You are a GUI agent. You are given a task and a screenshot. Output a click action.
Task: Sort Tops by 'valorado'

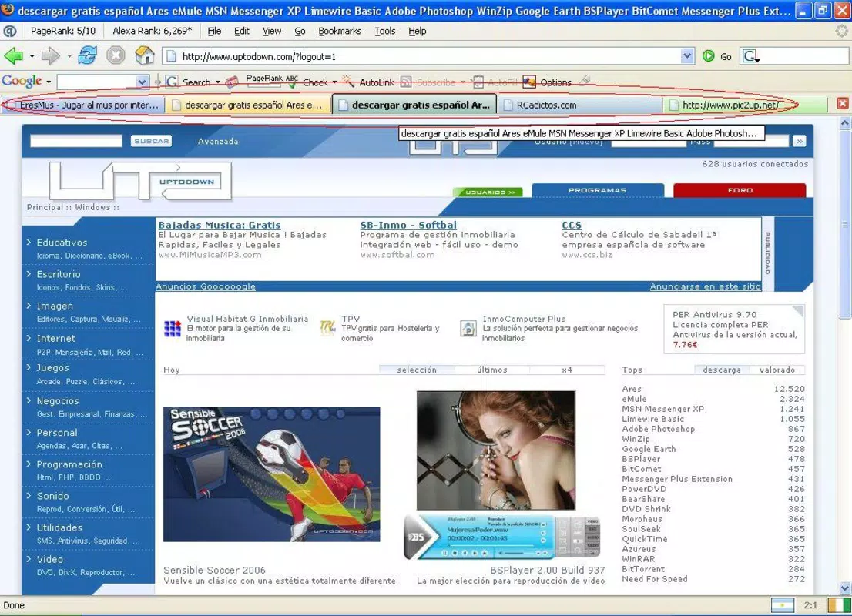pos(777,370)
